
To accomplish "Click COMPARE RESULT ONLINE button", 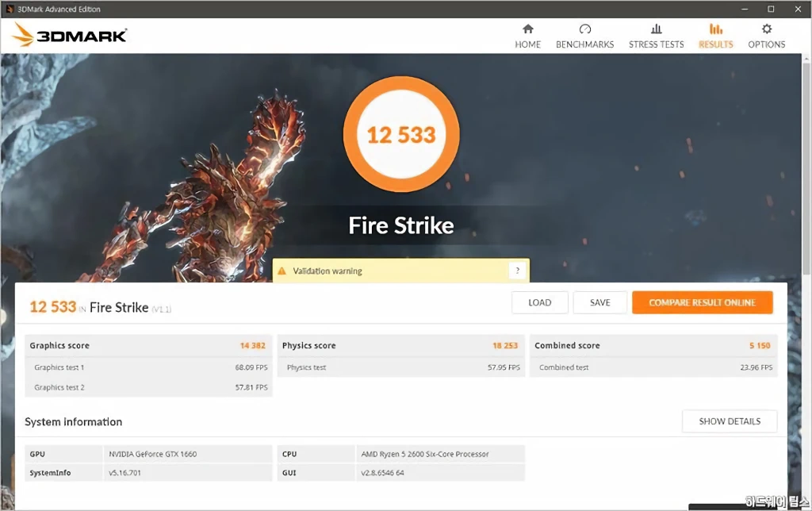I will (703, 302).
